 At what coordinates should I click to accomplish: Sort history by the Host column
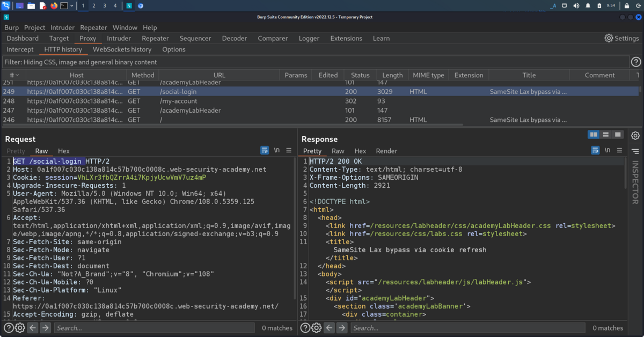point(77,75)
